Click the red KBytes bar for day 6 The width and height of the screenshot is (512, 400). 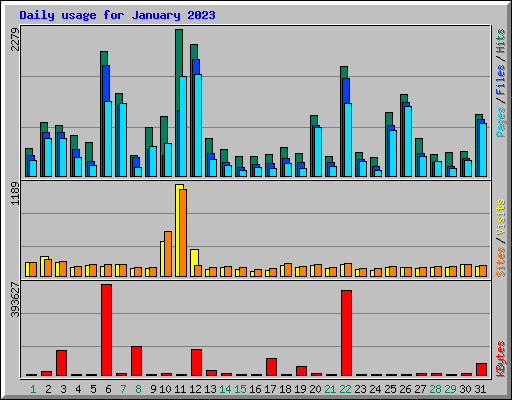107,330
